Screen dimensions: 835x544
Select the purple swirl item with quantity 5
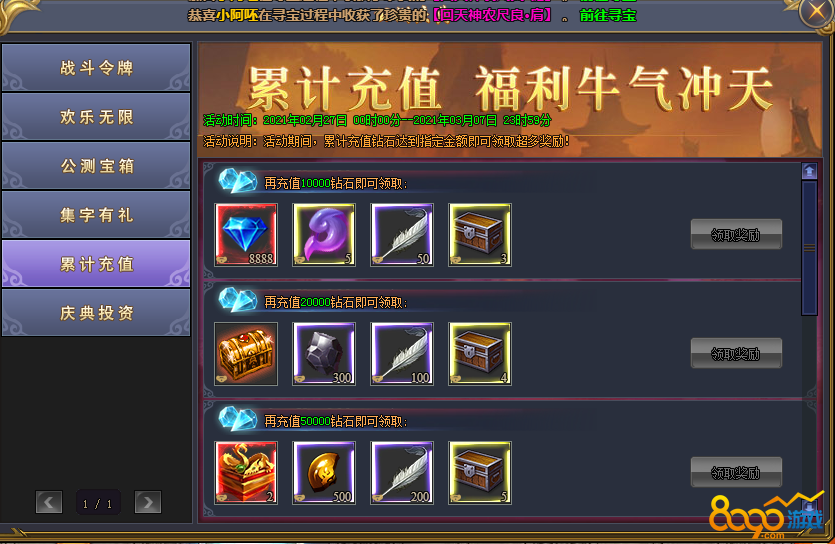pyautogui.click(x=324, y=235)
